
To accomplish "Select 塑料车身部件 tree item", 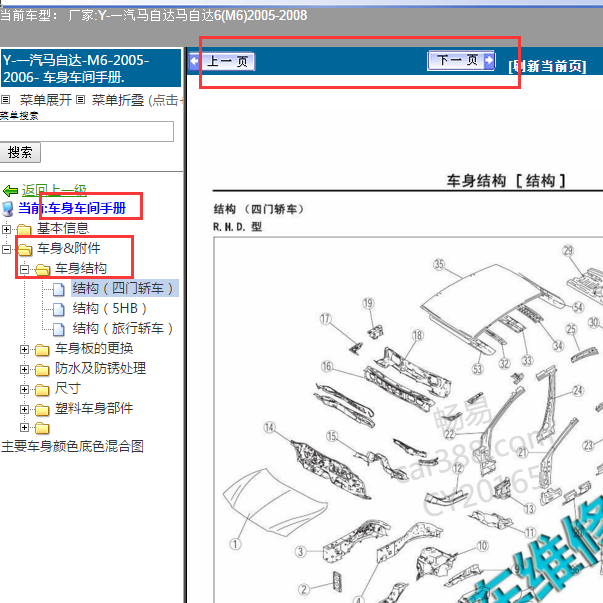I will [94, 408].
